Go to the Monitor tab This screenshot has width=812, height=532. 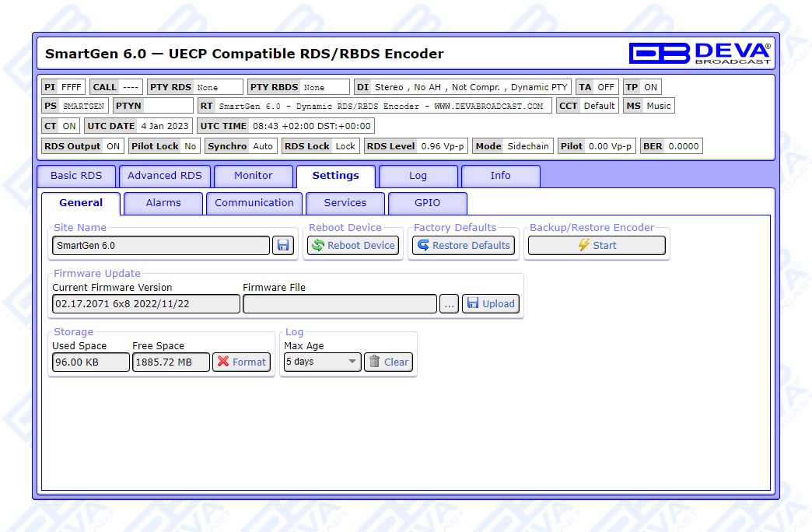[x=254, y=176]
